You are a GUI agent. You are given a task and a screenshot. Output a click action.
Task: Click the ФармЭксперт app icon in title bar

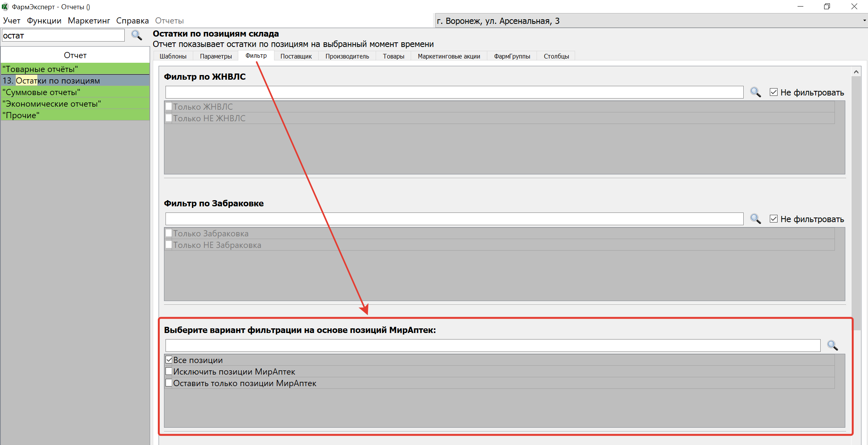pyautogui.click(x=5, y=7)
